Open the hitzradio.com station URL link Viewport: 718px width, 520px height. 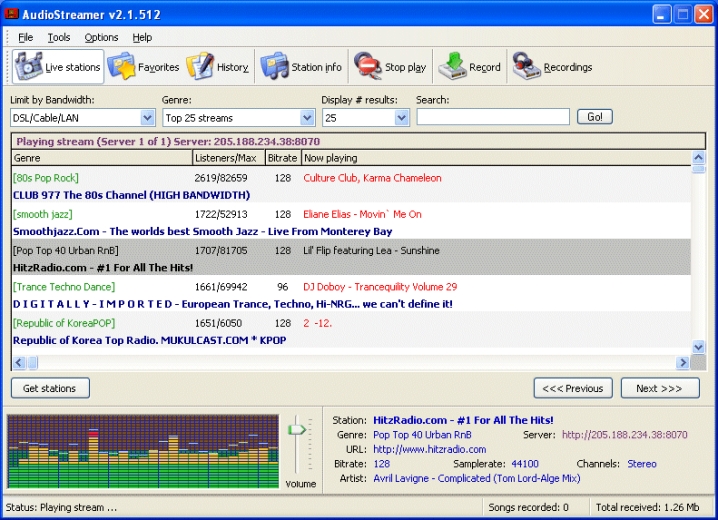429,449
